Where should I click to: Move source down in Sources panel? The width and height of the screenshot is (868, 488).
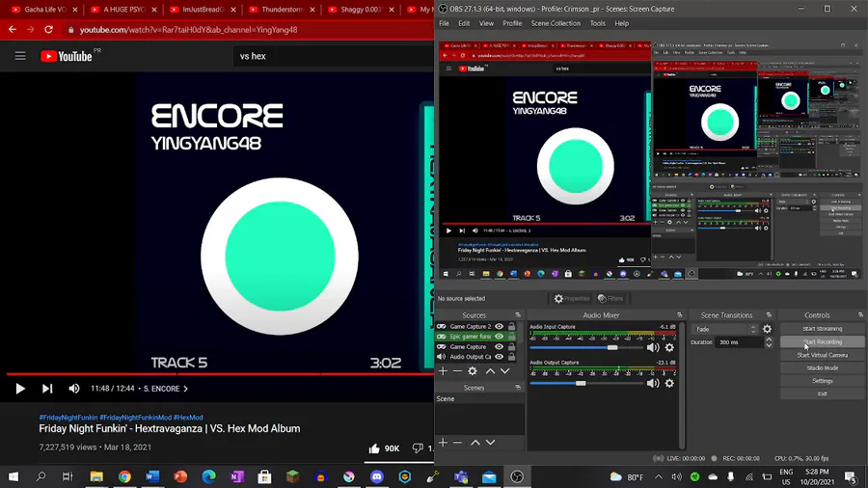[504, 370]
